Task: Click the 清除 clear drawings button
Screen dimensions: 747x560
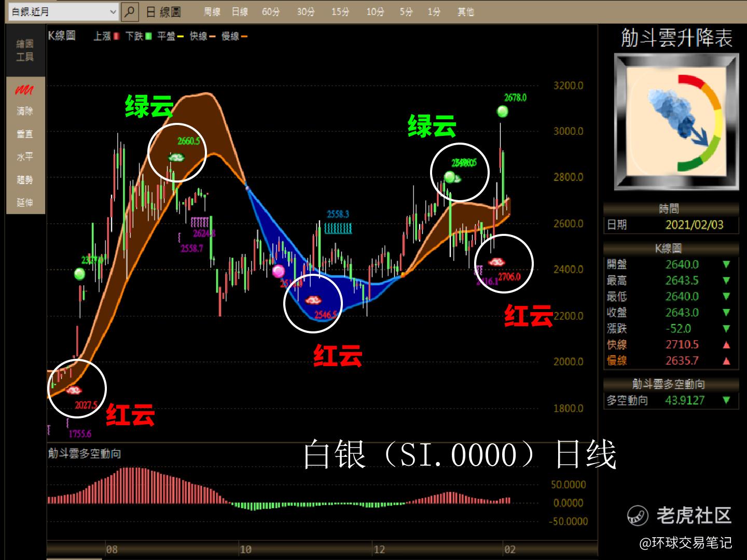Action: [x=25, y=111]
